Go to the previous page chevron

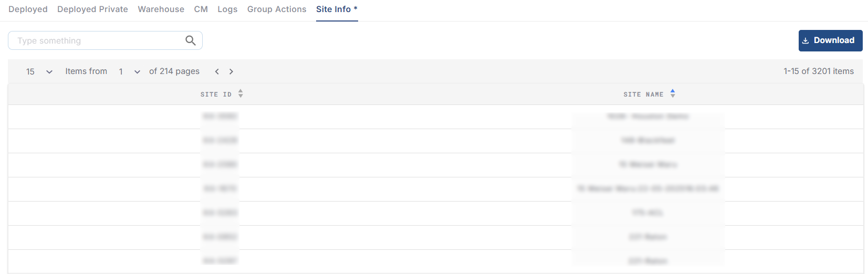pyautogui.click(x=217, y=71)
